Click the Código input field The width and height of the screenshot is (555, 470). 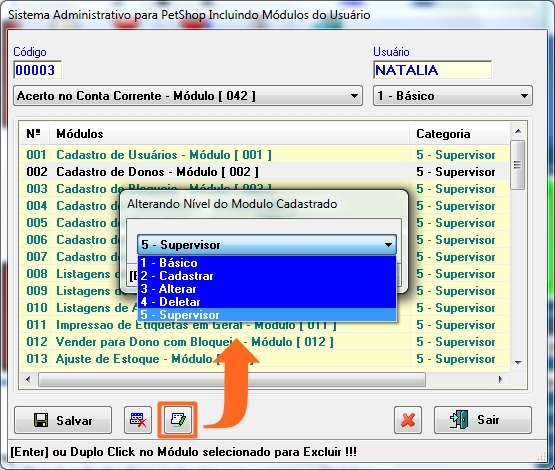[37, 70]
